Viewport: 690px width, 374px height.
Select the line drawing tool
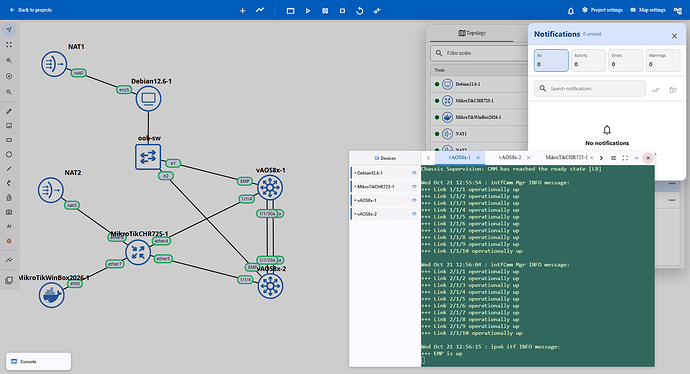[x=9, y=169]
